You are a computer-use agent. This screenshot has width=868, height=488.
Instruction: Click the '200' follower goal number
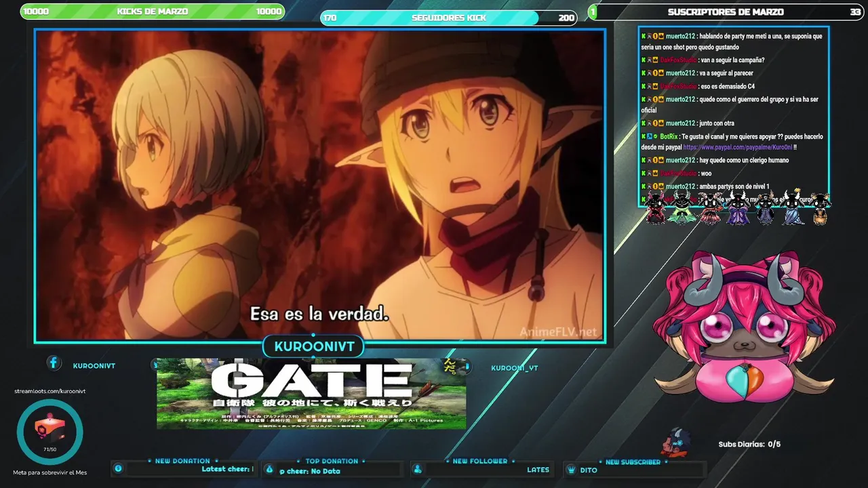(566, 18)
